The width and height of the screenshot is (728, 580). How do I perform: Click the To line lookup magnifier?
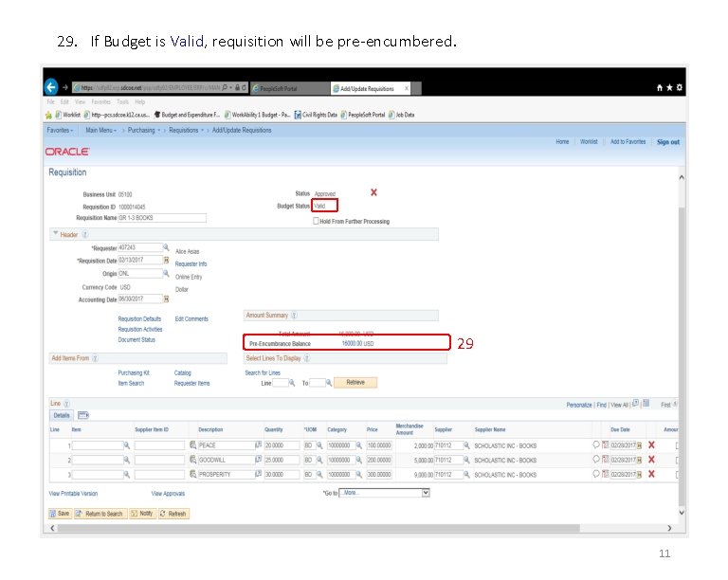pyautogui.click(x=329, y=383)
